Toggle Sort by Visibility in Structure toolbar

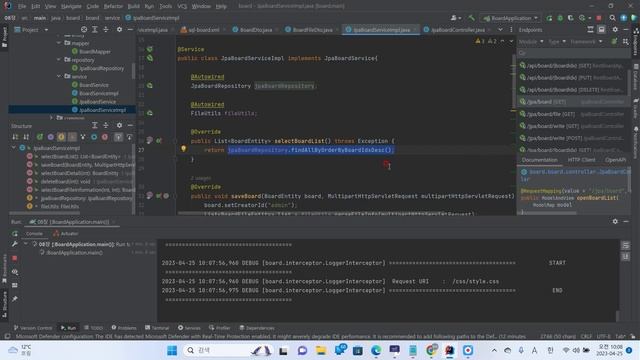[x=15, y=137]
